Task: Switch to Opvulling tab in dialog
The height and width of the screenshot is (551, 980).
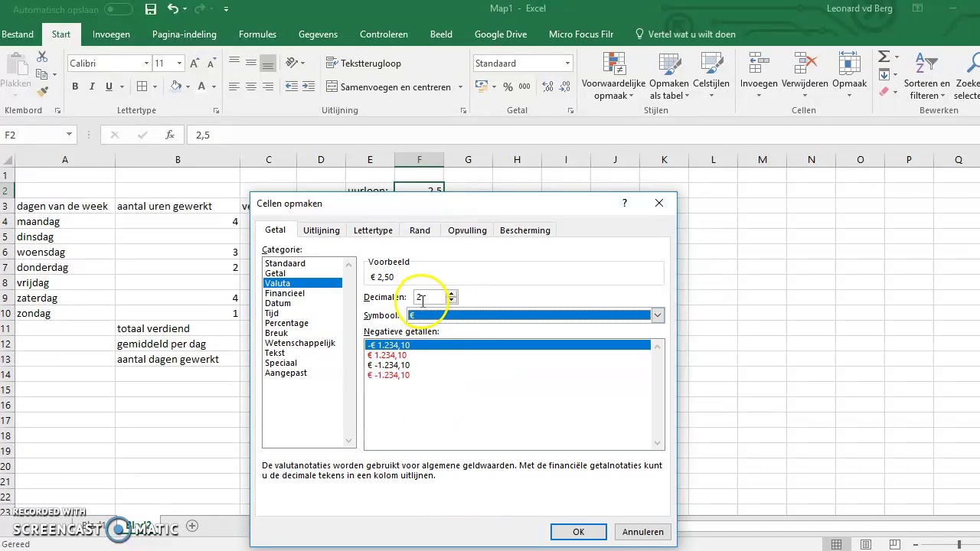Action: [x=467, y=230]
